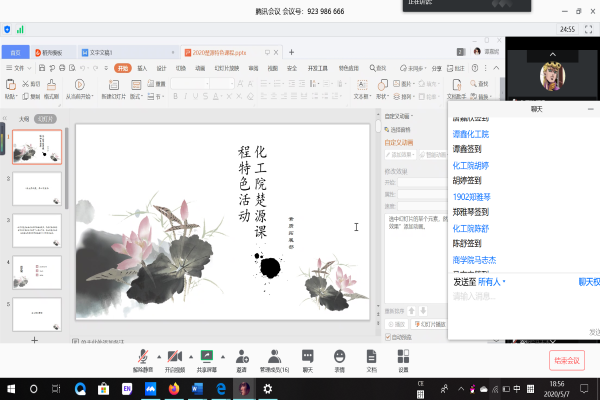Viewport: 600px width, 400px height.
Task: Click in the 请输入消息 chat input field
Action: pos(520,297)
